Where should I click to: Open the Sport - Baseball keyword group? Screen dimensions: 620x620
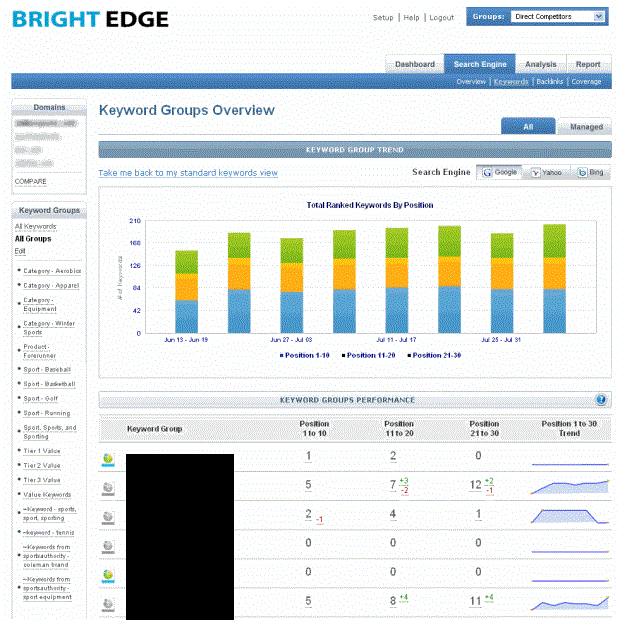point(47,369)
